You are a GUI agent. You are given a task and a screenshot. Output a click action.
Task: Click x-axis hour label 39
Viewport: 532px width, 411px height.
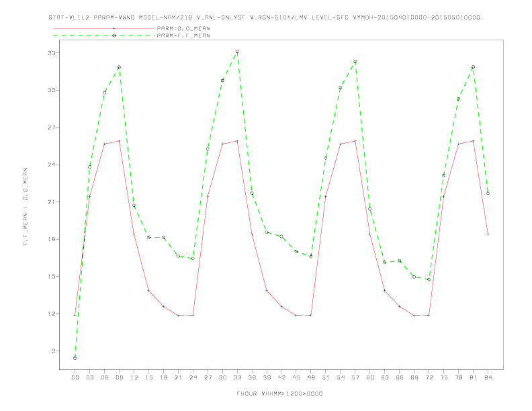pos(267,377)
